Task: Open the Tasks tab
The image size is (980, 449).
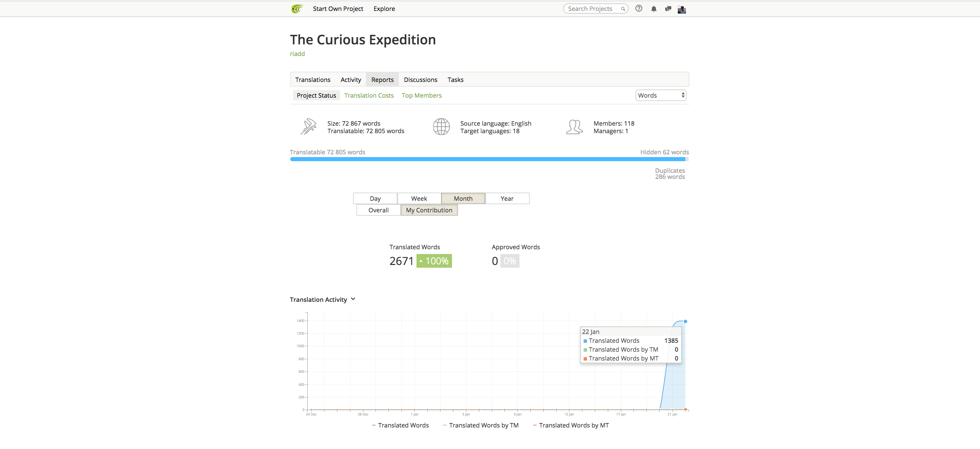Action: tap(455, 80)
